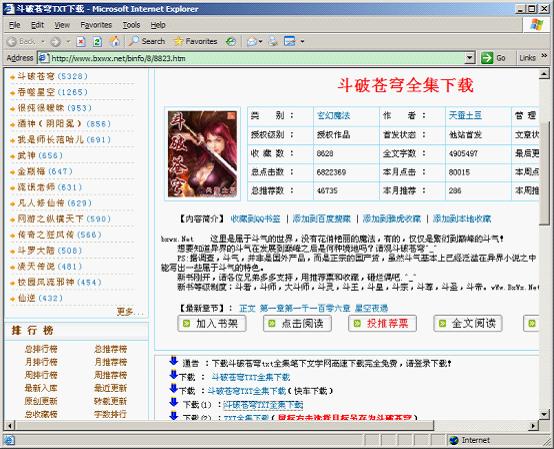Viewport: 554px width, 449px height.
Task: Click the Stop icon in toolbar
Action: [x=81, y=42]
